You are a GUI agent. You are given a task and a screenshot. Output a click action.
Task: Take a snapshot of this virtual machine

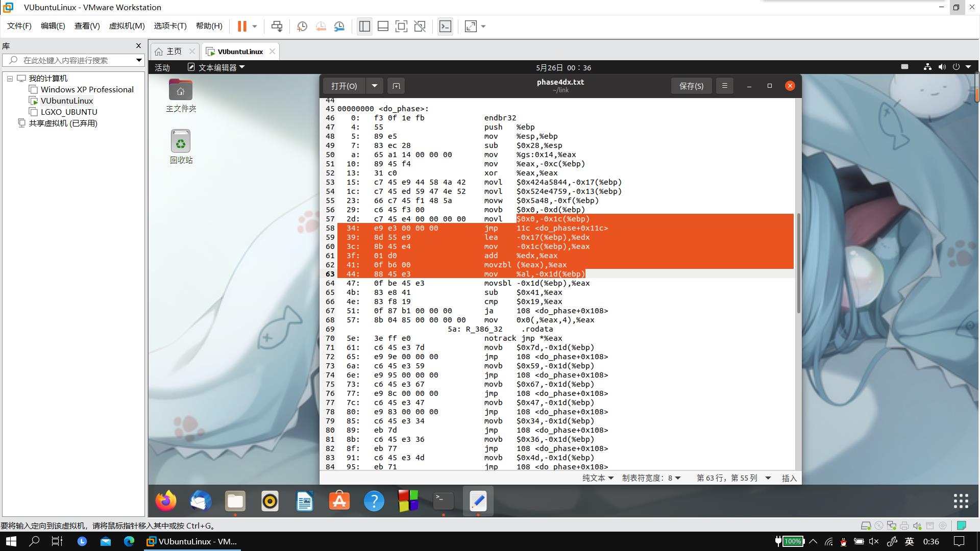(302, 27)
